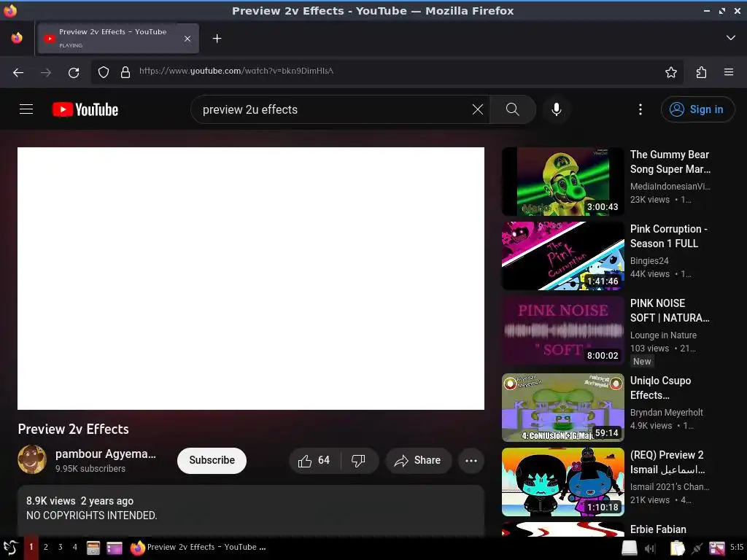Open the network connection tray icon
The width and height of the screenshot is (747, 560).
[x=697, y=548]
